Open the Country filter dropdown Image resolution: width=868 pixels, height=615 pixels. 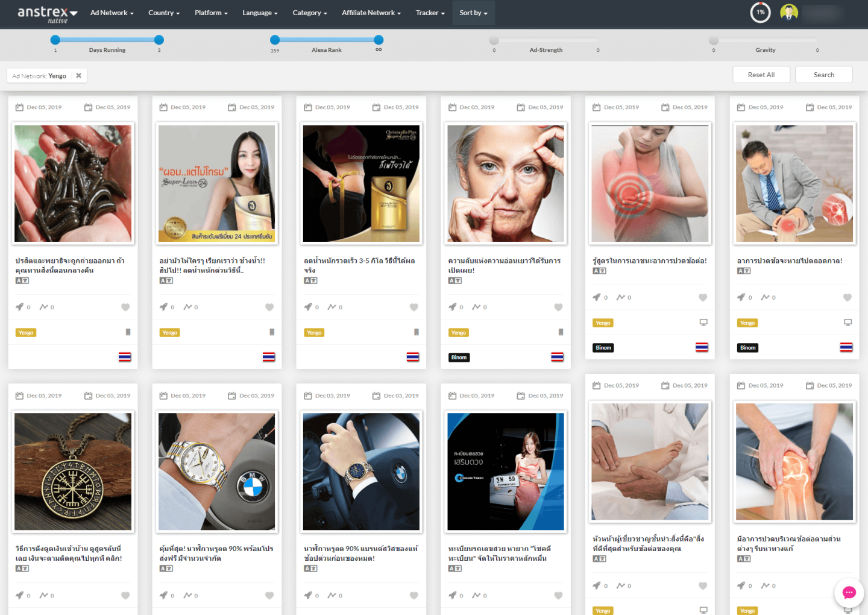[x=164, y=13]
